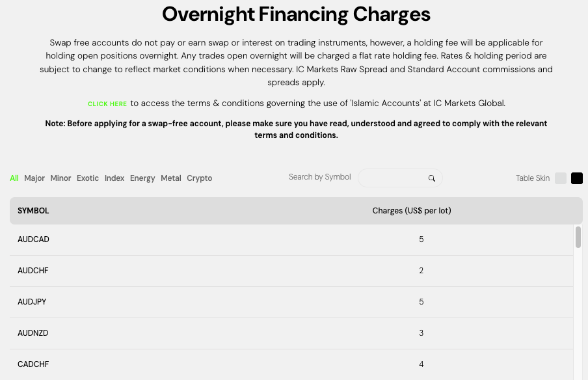Image resolution: width=588 pixels, height=380 pixels.
Task: Switch to the Index tab
Action: coord(114,178)
